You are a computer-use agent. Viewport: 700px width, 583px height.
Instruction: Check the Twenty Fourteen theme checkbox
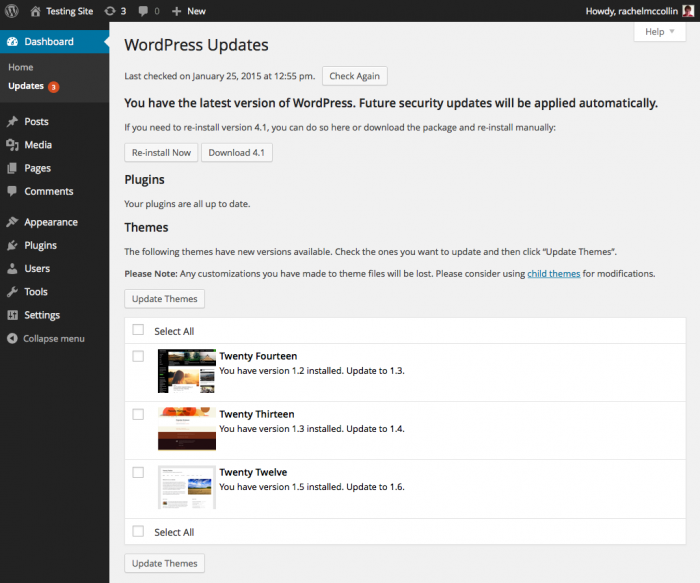[138, 356]
